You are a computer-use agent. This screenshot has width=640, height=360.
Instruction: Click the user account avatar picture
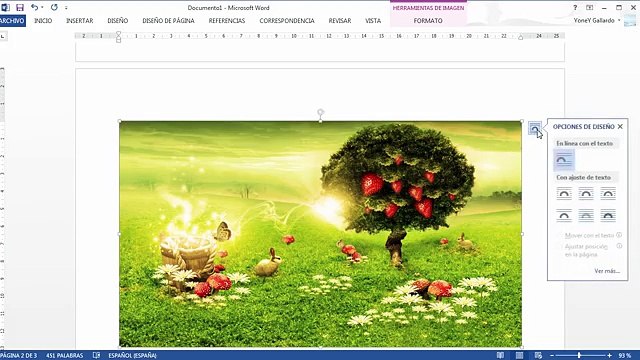[x=630, y=20]
